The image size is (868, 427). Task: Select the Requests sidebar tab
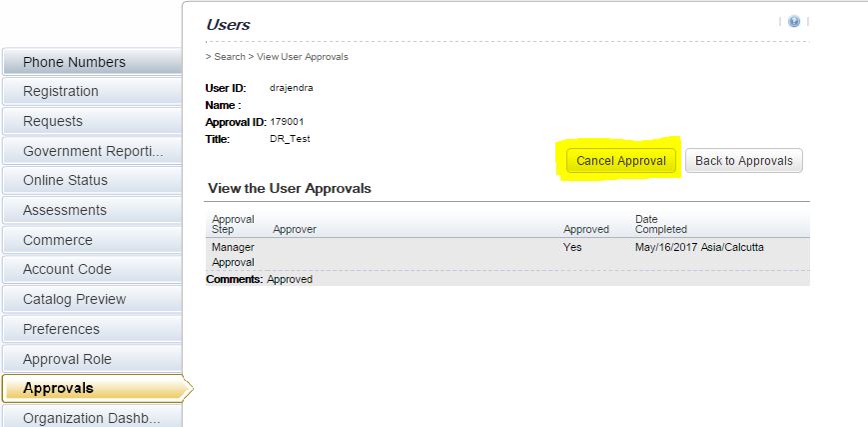(x=92, y=121)
